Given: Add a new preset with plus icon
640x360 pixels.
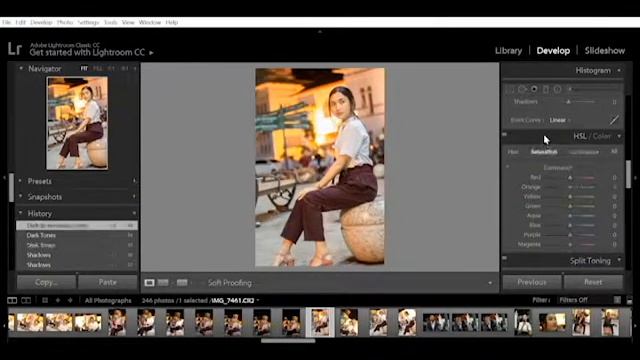Looking at the screenshot, I should (x=134, y=181).
